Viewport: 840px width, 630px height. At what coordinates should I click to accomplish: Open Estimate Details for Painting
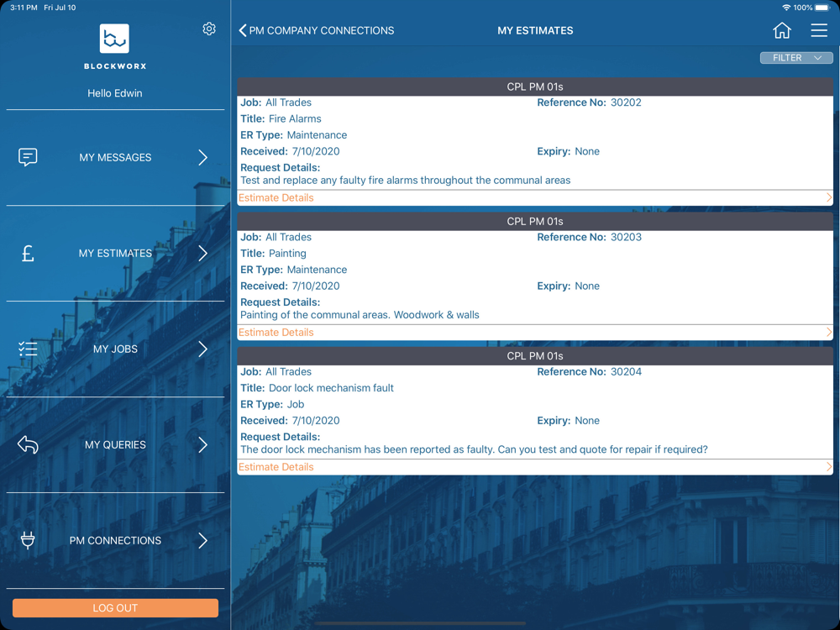pos(534,332)
